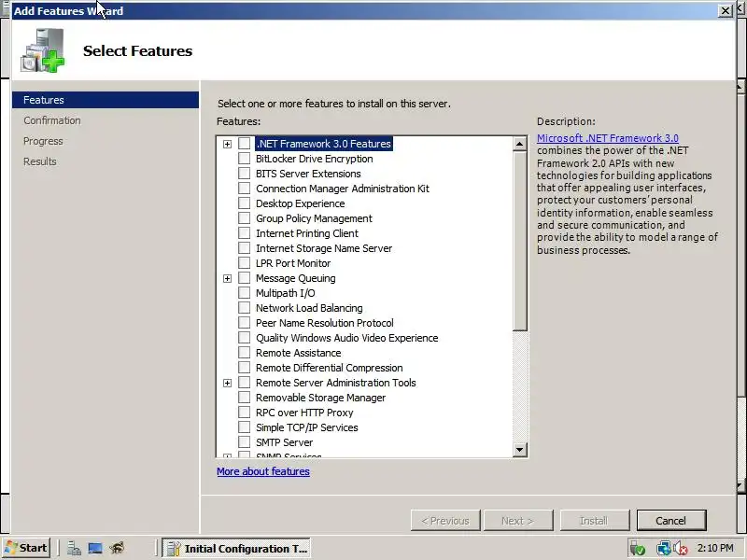Viewport: 747px width, 560px height.
Task: Cancel the Add Features Wizard
Action: click(670, 521)
